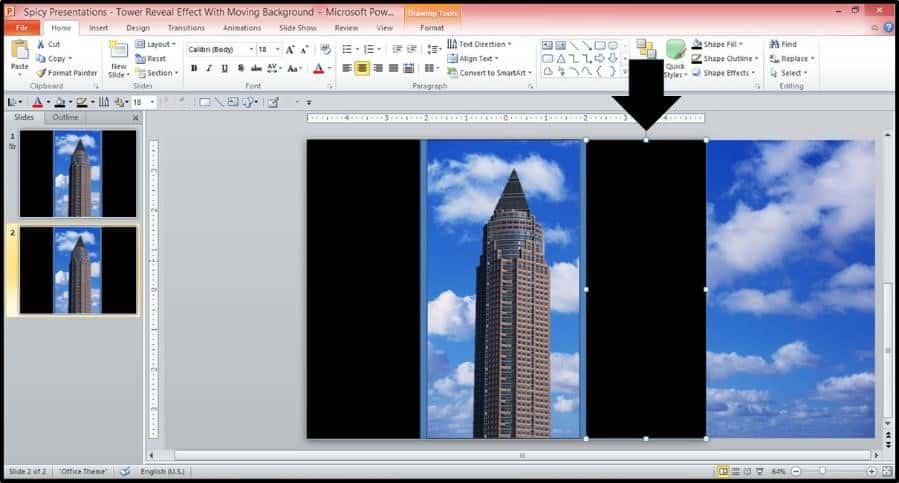Switch to Design tab
This screenshot has height=483, width=899.
(138, 28)
